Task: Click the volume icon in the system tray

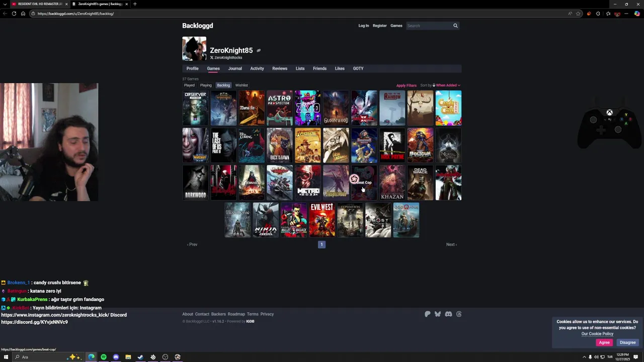Action: pyautogui.click(x=596, y=357)
